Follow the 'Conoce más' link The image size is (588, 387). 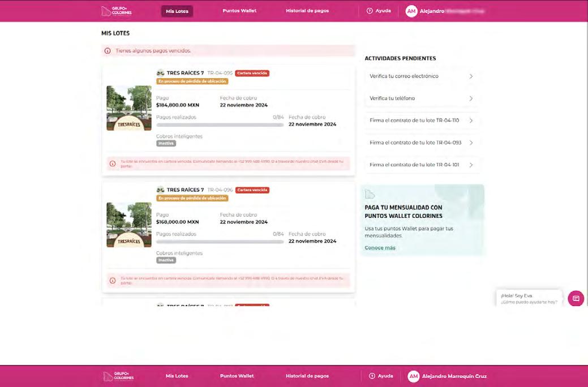point(380,247)
